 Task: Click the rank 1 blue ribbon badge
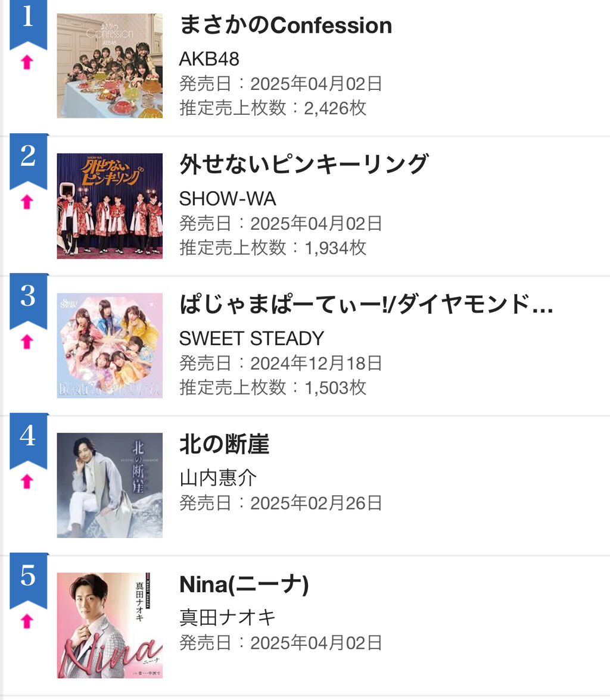tap(28, 23)
